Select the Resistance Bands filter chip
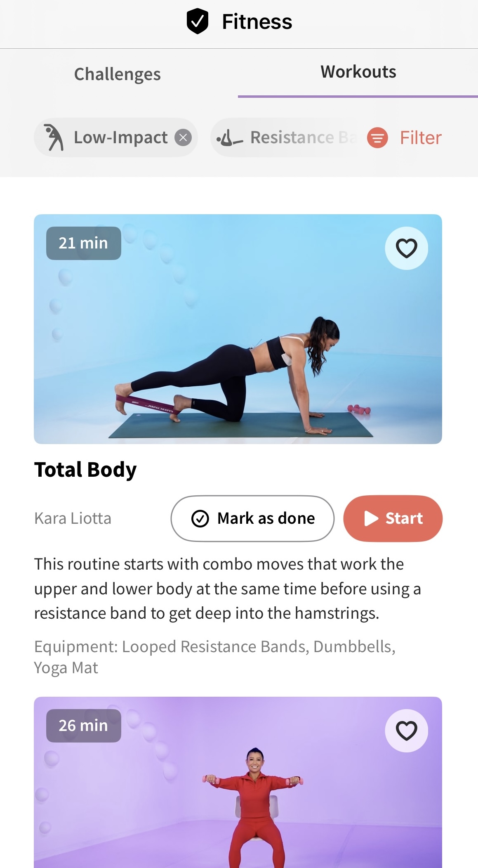The image size is (478, 868). [x=285, y=137]
